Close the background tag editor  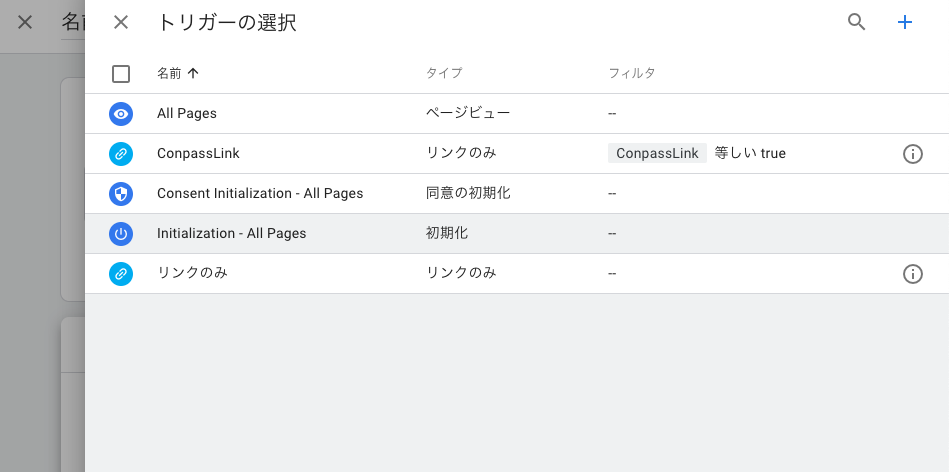(x=25, y=22)
